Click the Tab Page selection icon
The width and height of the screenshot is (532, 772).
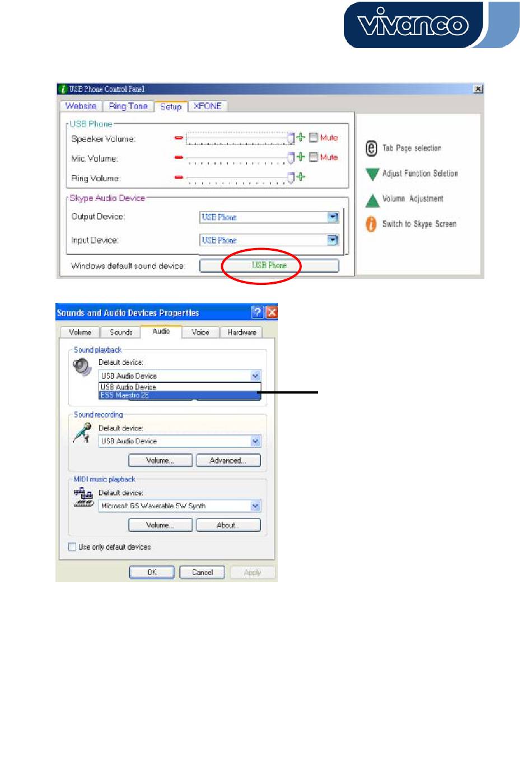click(x=371, y=148)
